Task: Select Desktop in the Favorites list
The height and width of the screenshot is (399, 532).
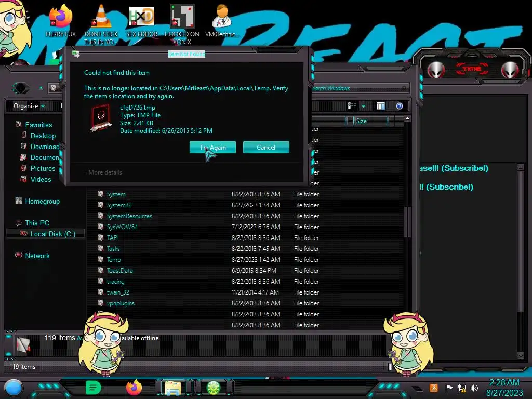Action: point(43,136)
